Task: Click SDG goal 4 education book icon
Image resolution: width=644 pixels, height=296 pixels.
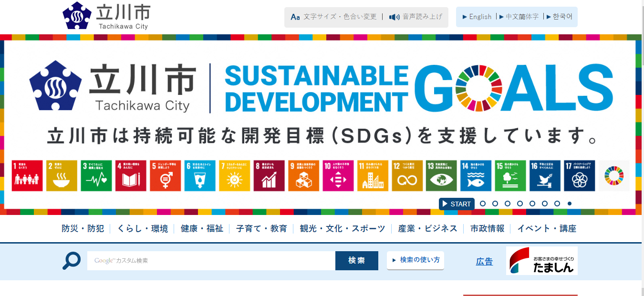Action: pos(131,176)
